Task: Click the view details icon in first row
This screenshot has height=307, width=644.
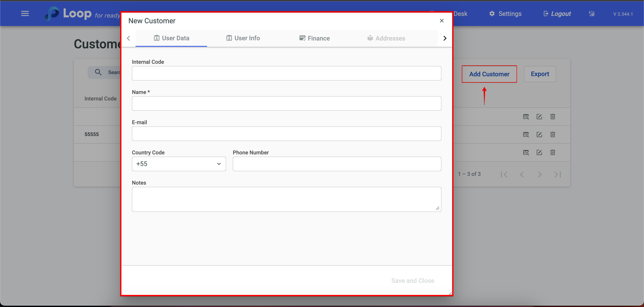Action: pyautogui.click(x=526, y=117)
